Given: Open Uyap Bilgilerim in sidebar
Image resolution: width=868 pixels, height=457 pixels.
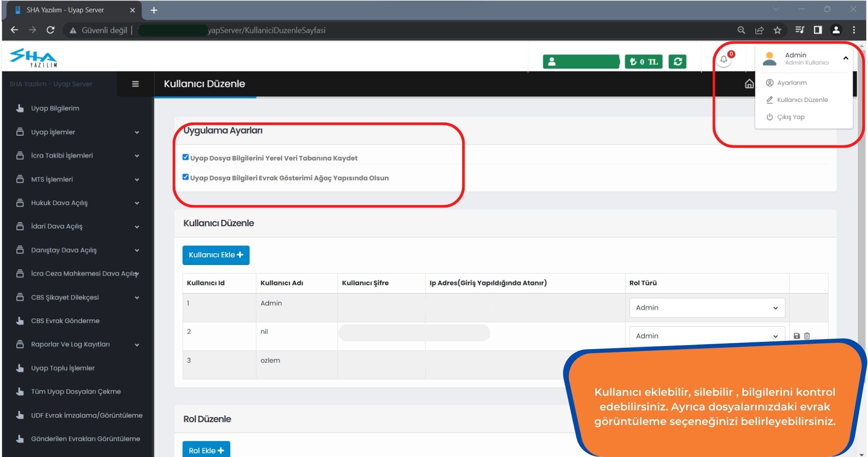Looking at the screenshot, I should (x=55, y=108).
